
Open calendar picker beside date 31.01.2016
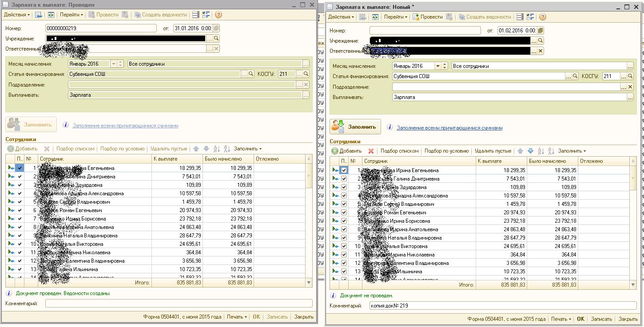point(216,28)
